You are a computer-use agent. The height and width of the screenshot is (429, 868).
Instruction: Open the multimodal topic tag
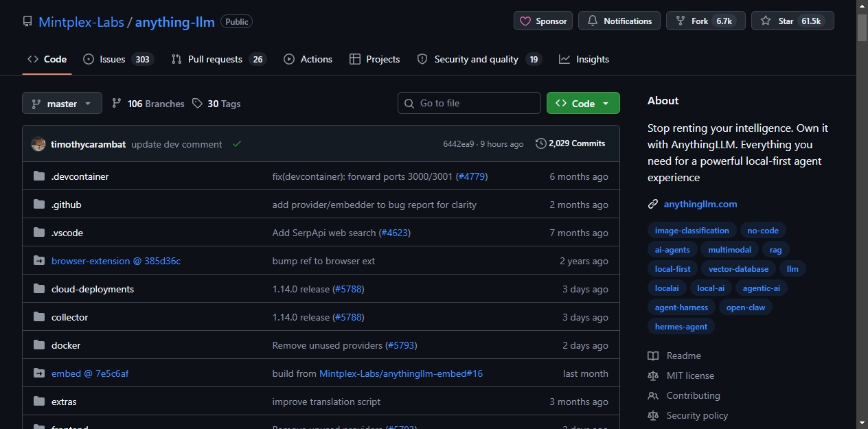pyautogui.click(x=730, y=250)
